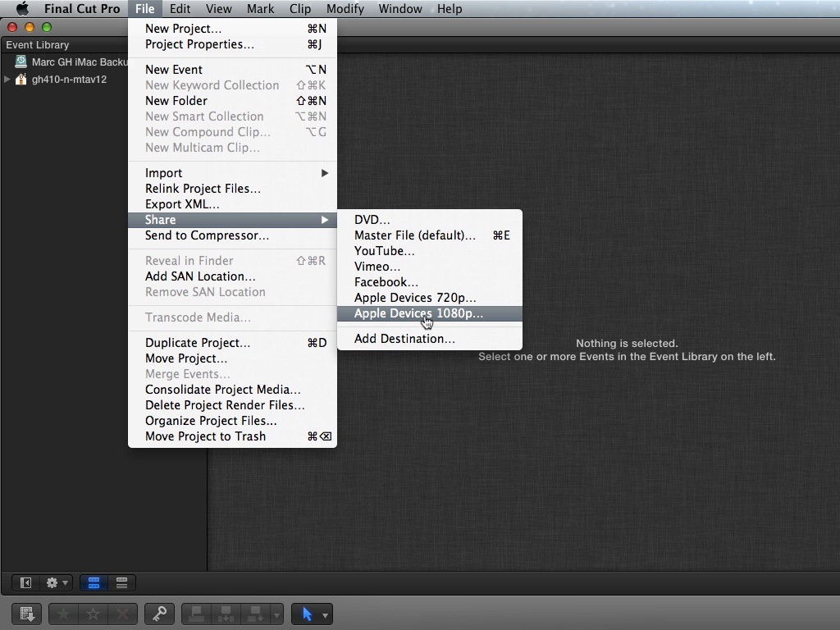Choose Export XML menu item

pos(232,203)
